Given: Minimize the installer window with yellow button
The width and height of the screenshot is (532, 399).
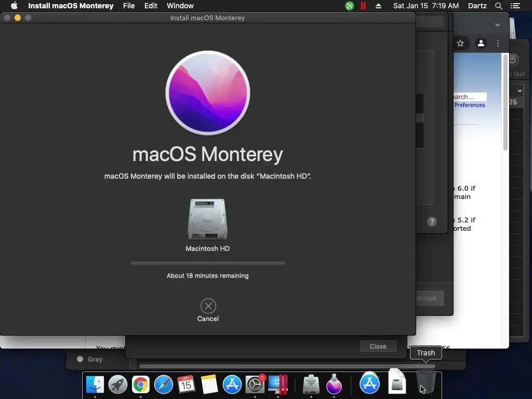Looking at the screenshot, I should coord(18,18).
